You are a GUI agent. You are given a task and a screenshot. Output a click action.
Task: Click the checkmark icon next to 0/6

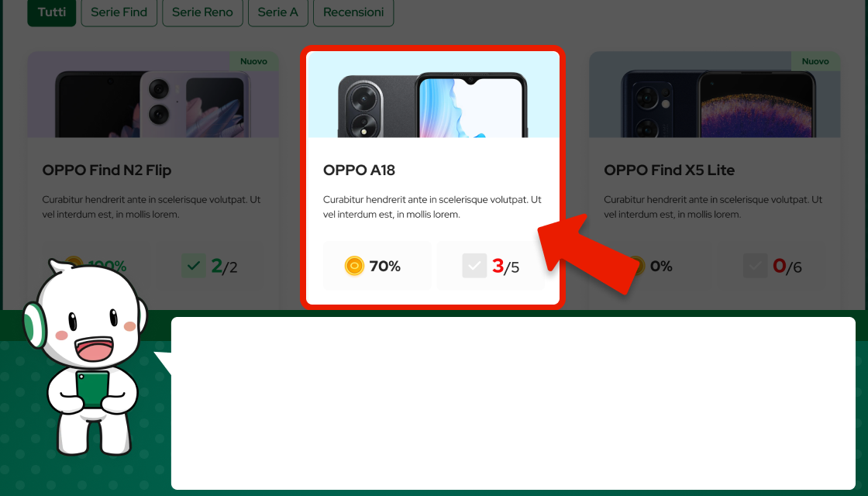pyautogui.click(x=755, y=266)
